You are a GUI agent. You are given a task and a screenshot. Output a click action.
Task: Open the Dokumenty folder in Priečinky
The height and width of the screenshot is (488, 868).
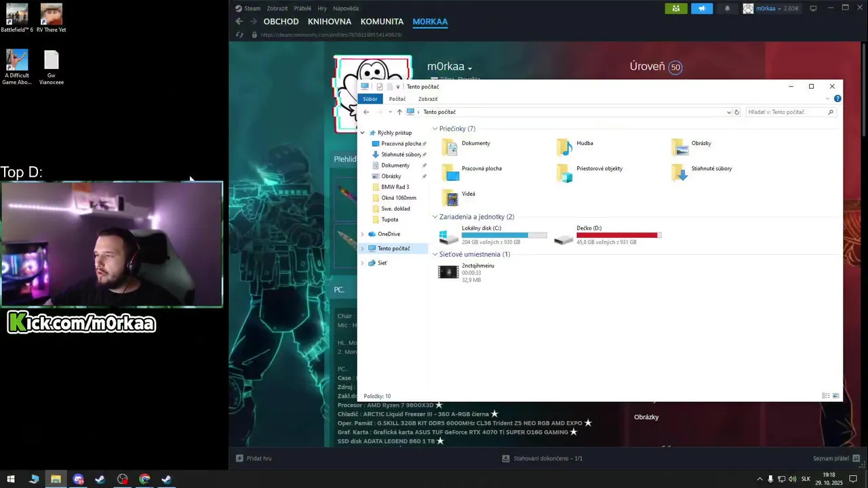tap(466, 146)
